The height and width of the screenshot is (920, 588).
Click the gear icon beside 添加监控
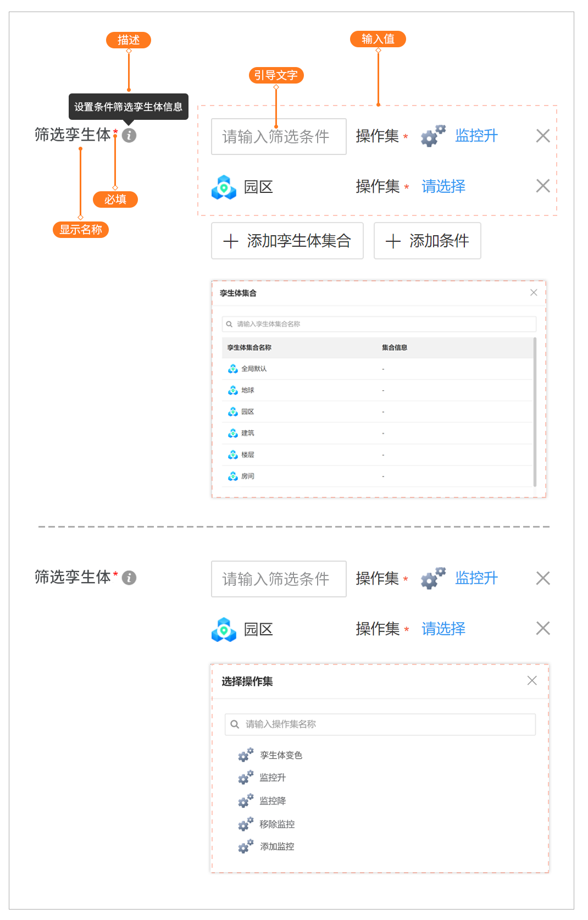(246, 846)
